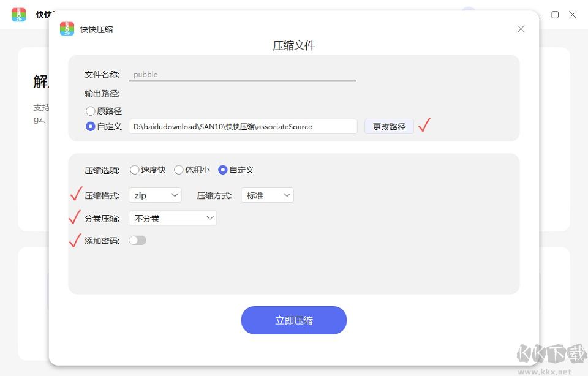588x376 pixels.
Task: Select the 自定义 output path option
Action: [90, 126]
